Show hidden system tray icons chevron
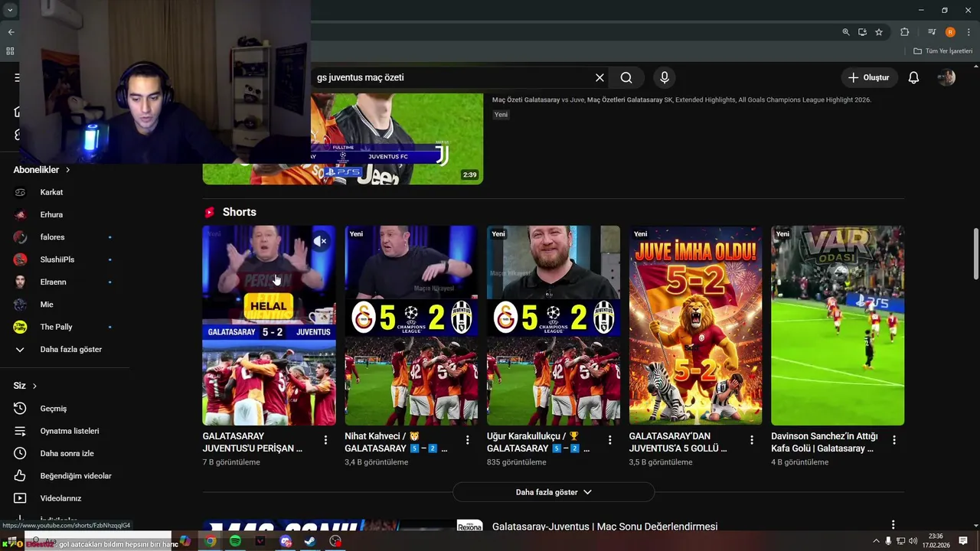Image resolution: width=980 pixels, height=551 pixels. click(876, 541)
